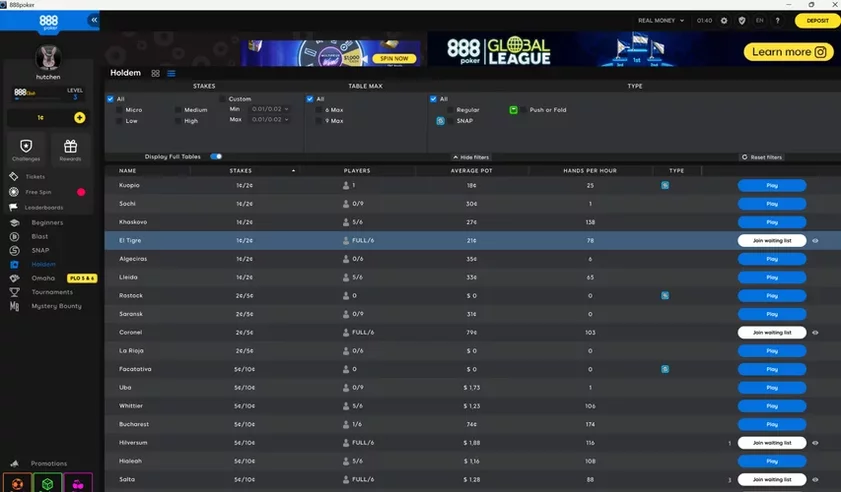The width and height of the screenshot is (841, 492).
Task: Check the 9 Max table checkbox
Action: [319, 121]
